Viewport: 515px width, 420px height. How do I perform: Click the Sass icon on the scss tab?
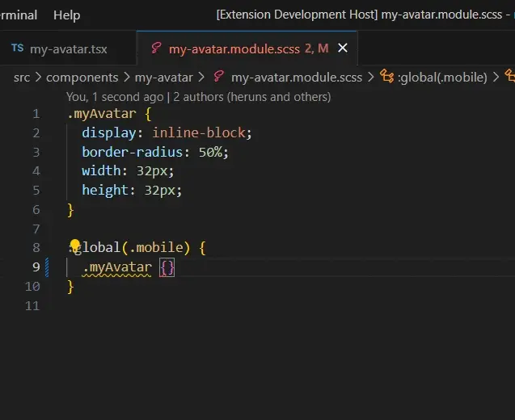pyautogui.click(x=156, y=48)
